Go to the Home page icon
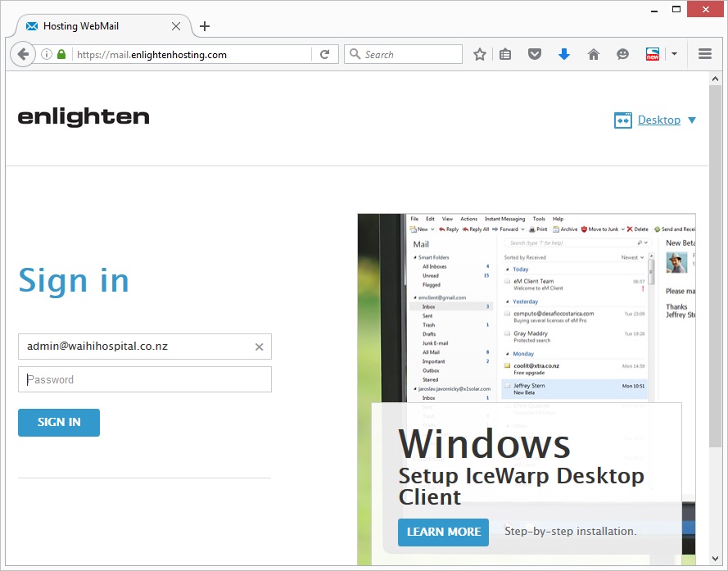The image size is (728, 571). pos(594,54)
